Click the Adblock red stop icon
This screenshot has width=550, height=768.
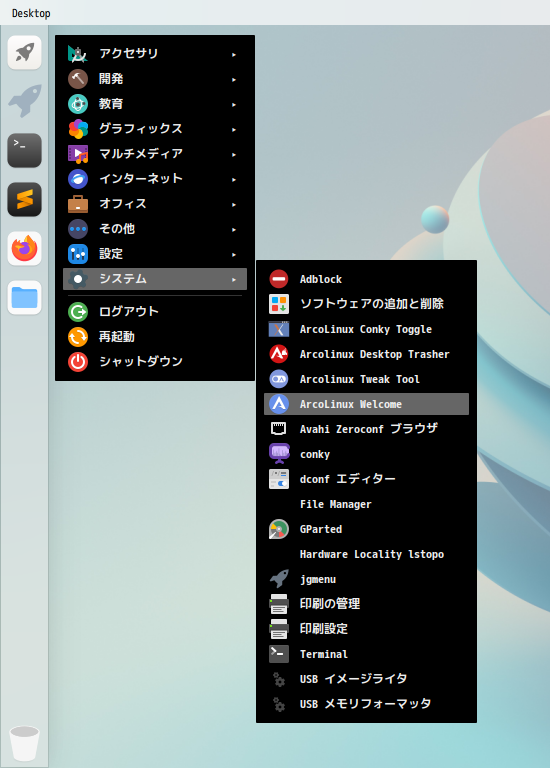pyautogui.click(x=279, y=279)
